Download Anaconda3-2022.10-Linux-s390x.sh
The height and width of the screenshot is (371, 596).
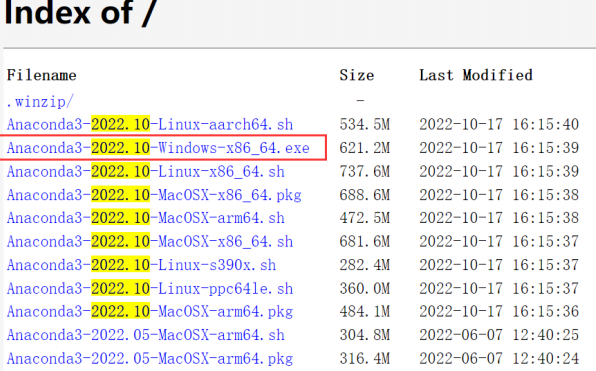141,265
